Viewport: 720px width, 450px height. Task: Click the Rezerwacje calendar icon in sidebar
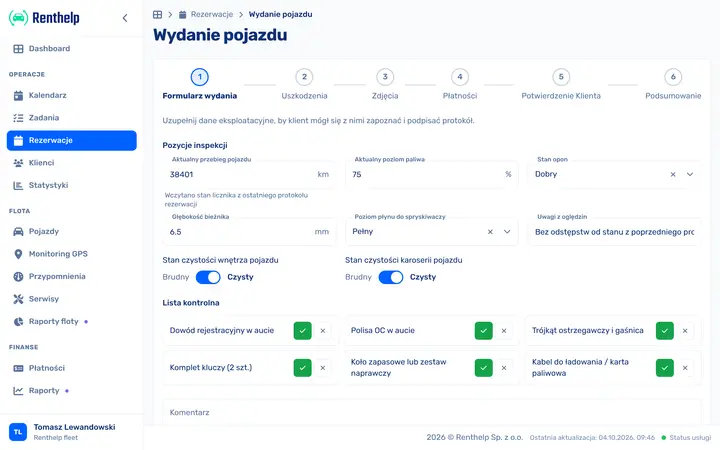(18, 141)
